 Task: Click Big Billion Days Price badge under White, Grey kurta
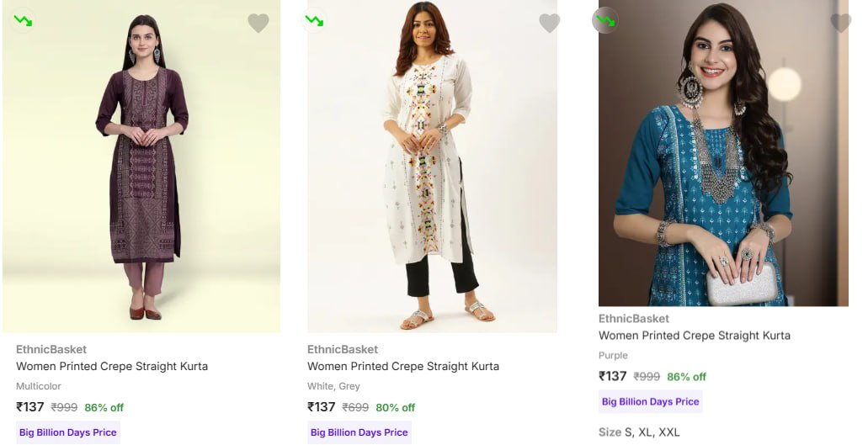coord(359,432)
